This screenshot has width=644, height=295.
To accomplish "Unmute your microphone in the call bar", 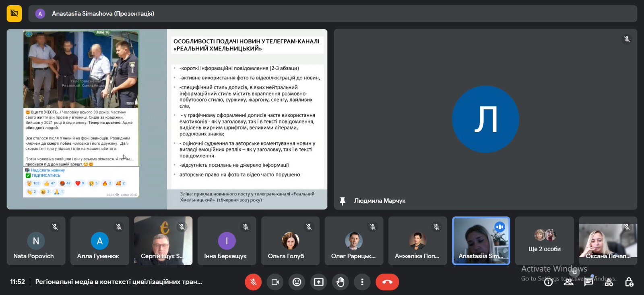I will (253, 282).
